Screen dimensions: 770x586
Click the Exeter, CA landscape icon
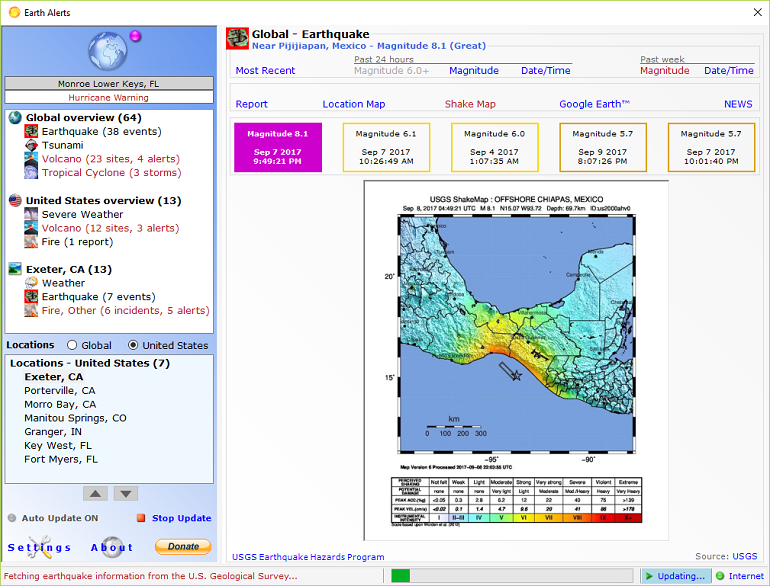(15, 269)
